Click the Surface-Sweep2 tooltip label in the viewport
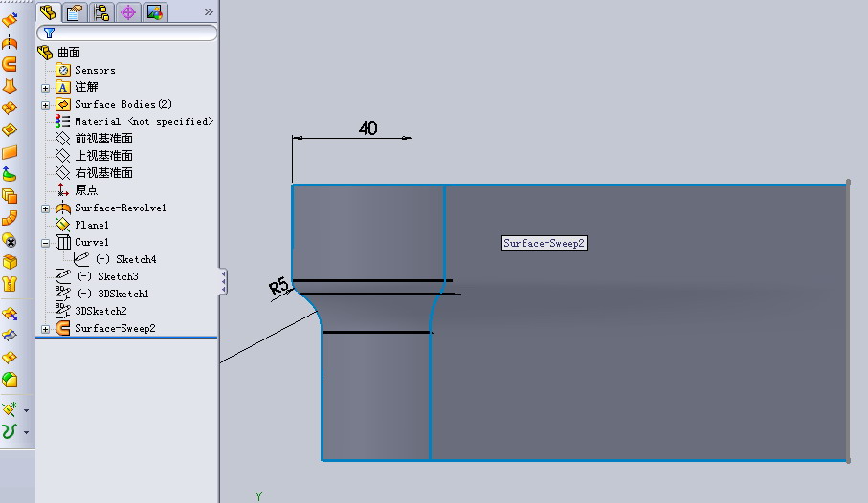Image resolution: width=868 pixels, height=503 pixels. (x=545, y=244)
